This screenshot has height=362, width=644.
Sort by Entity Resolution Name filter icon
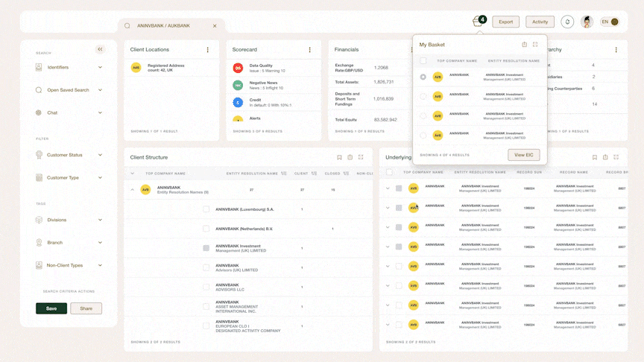284,174
